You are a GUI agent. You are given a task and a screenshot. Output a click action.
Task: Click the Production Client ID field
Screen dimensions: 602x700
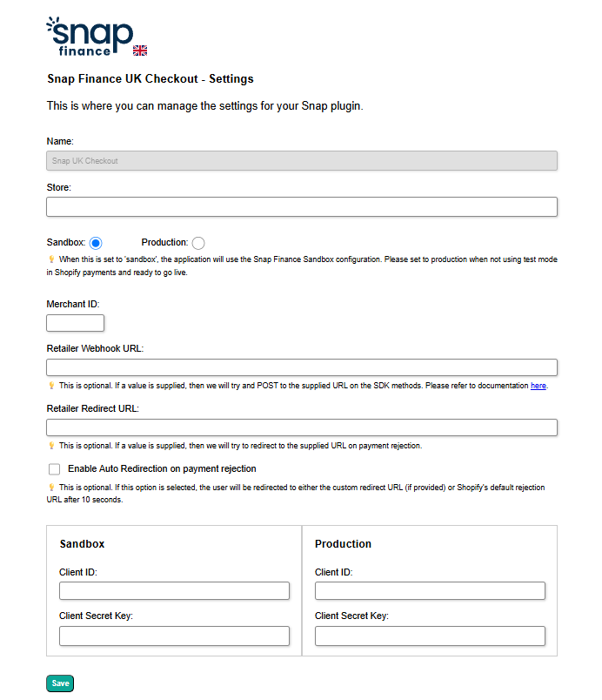tap(430, 590)
